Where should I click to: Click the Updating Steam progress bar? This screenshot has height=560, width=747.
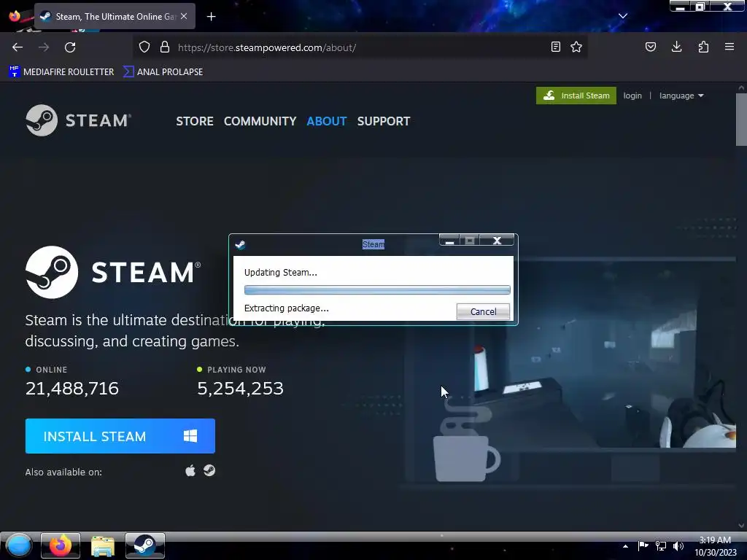tap(377, 290)
